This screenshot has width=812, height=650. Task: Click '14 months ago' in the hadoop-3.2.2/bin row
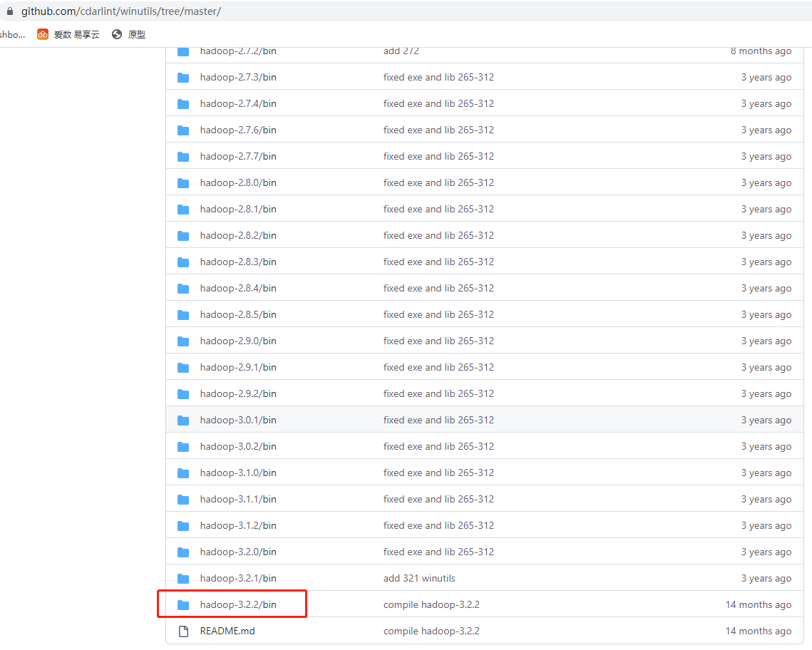coord(758,604)
